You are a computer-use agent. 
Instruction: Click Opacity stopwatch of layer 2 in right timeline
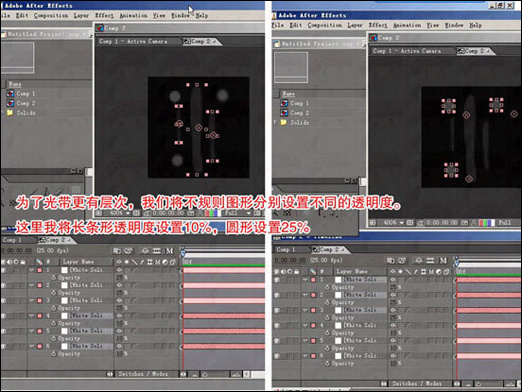[x=327, y=302]
